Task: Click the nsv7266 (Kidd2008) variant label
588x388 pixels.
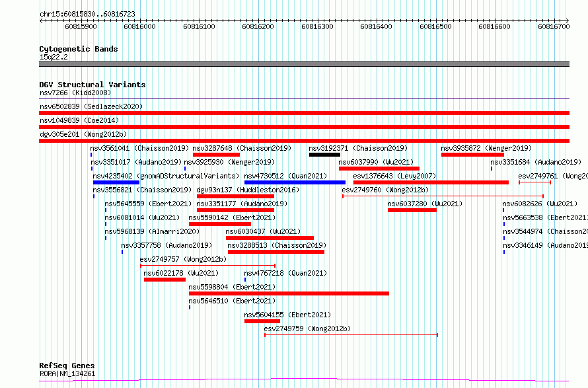Action: pyautogui.click(x=75, y=93)
